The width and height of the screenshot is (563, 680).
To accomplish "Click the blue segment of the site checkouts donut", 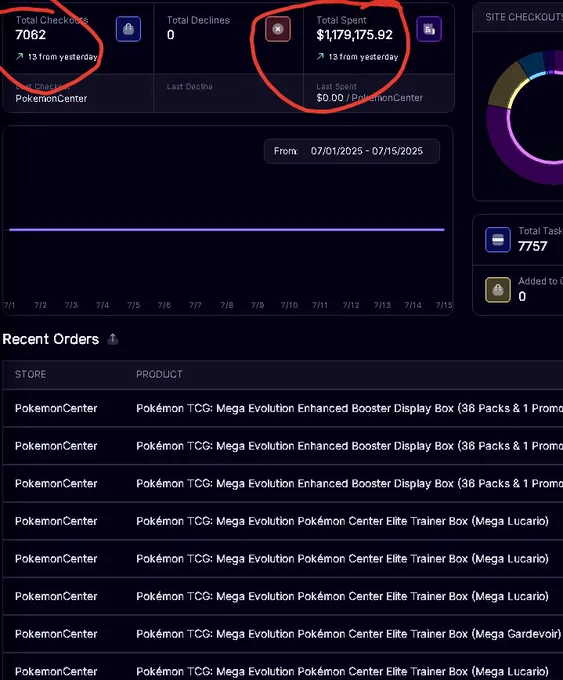I will pos(532,65).
